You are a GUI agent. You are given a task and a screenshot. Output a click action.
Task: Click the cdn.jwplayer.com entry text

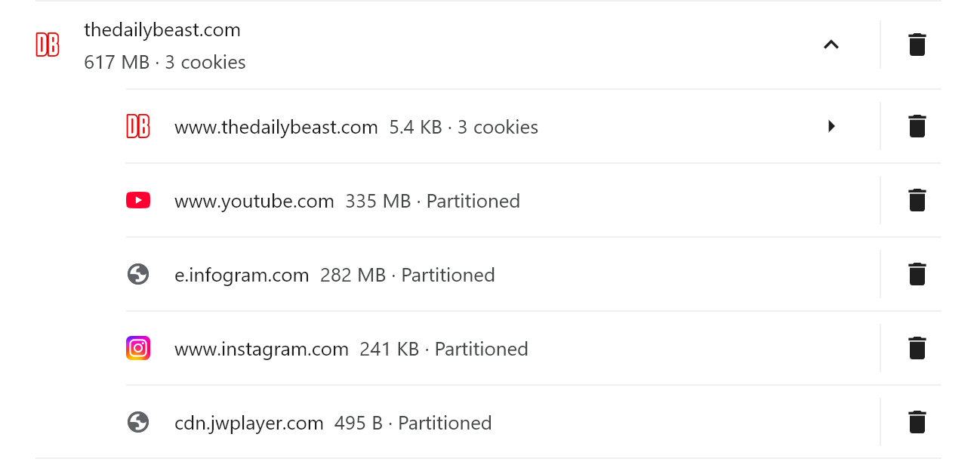coord(248,423)
